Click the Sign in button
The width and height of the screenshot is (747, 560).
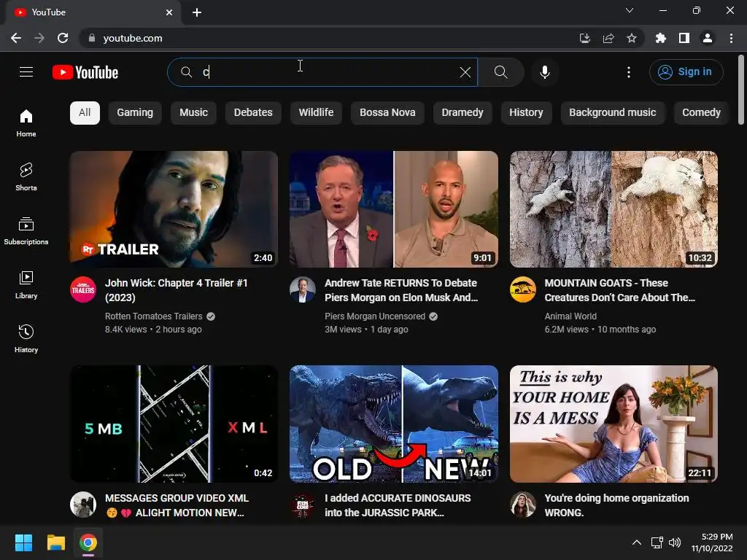click(x=686, y=72)
